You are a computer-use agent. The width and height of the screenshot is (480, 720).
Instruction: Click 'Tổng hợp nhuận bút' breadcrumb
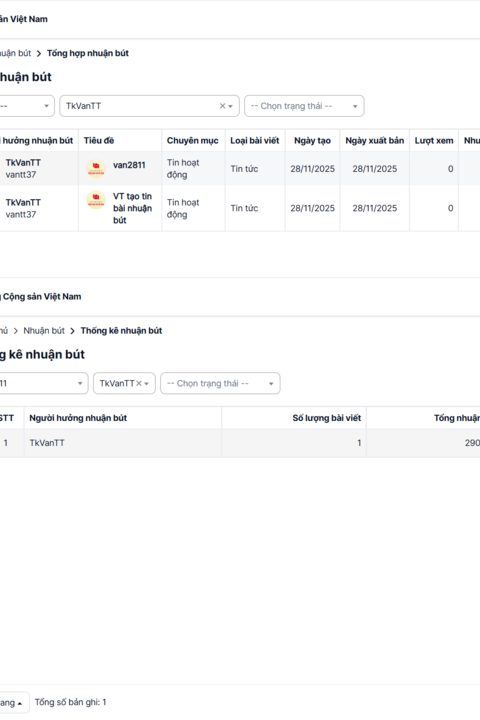pos(88,53)
